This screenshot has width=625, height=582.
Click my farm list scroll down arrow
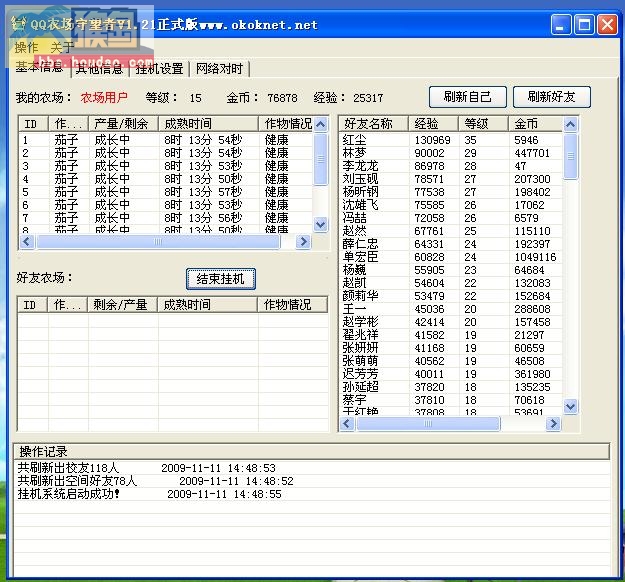pyautogui.click(x=320, y=224)
